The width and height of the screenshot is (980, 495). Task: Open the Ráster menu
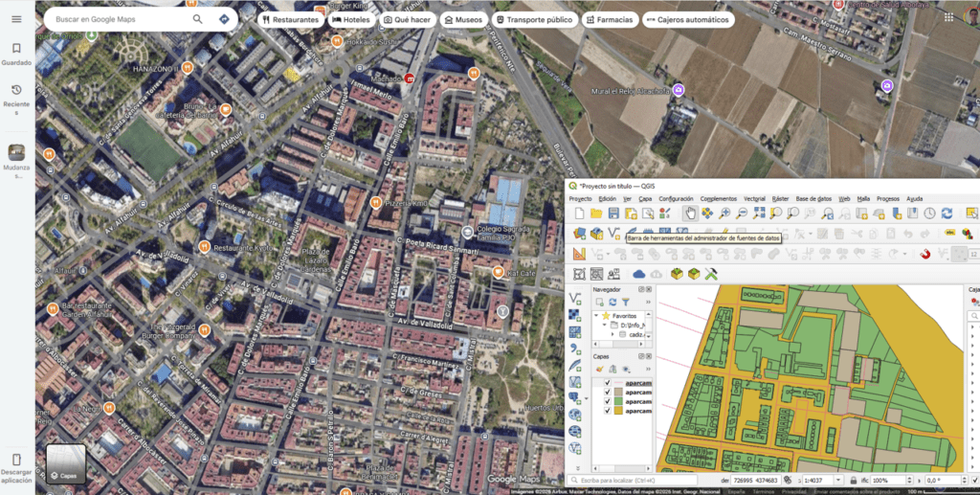[x=780, y=199]
